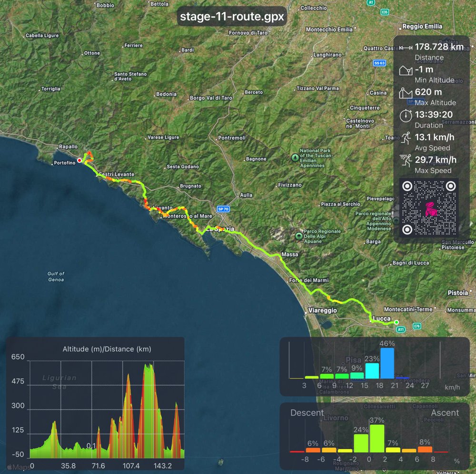Viewport: 476px width, 474px height.
Task: Click the Max Altitude peak icon
Action: 406,93
